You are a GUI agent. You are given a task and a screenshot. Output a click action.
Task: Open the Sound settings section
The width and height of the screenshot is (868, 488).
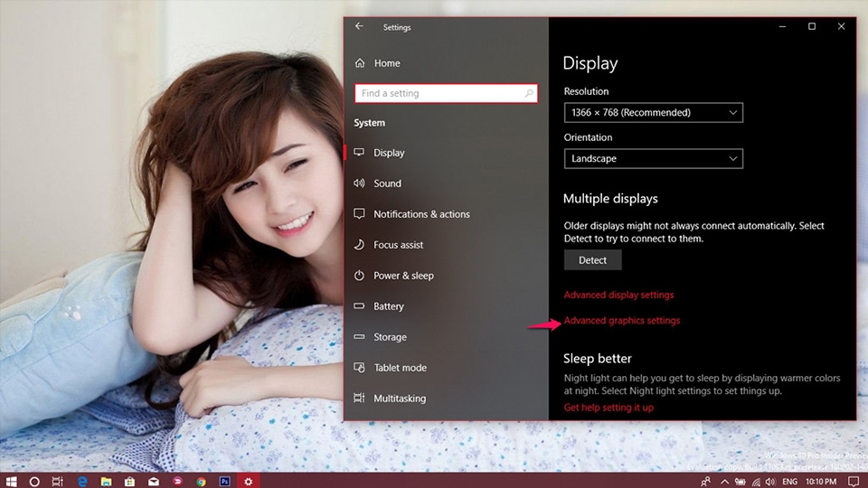pyautogui.click(x=387, y=183)
